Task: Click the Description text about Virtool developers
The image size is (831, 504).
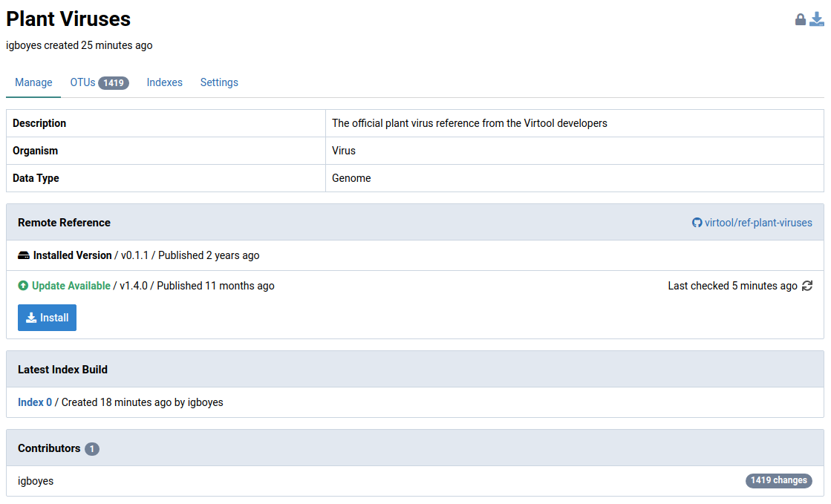Action: click(x=469, y=123)
